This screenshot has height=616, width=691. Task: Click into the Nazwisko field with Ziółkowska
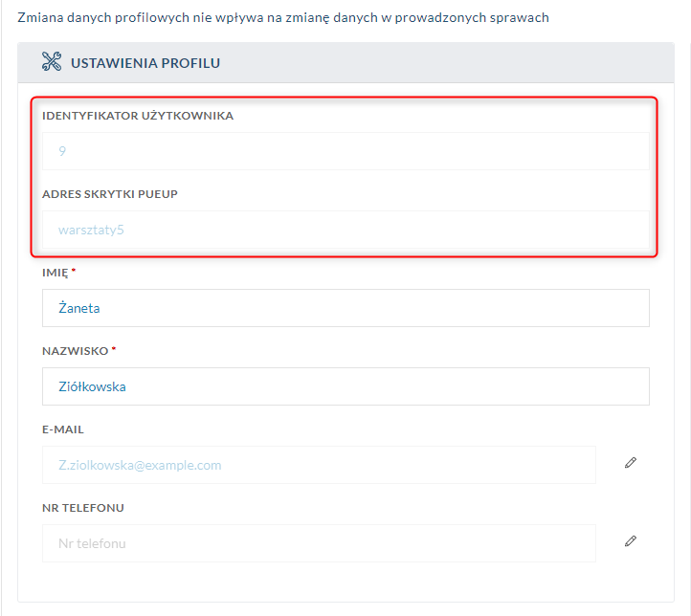click(345, 386)
